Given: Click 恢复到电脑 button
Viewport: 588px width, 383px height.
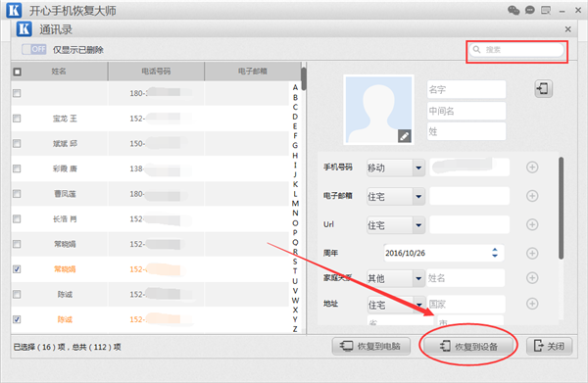Looking at the screenshot, I should (x=370, y=346).
